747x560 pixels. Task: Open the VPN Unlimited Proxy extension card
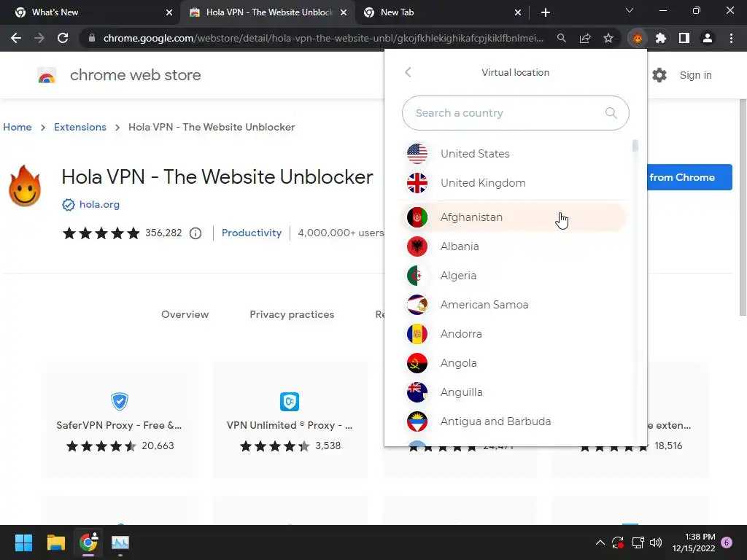tap(290, 420)
